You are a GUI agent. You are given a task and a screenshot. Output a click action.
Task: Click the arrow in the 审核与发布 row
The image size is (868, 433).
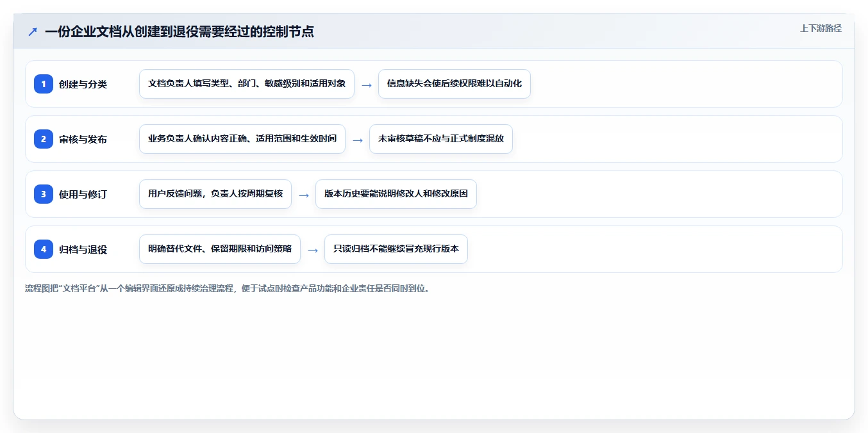pos(358,140)
